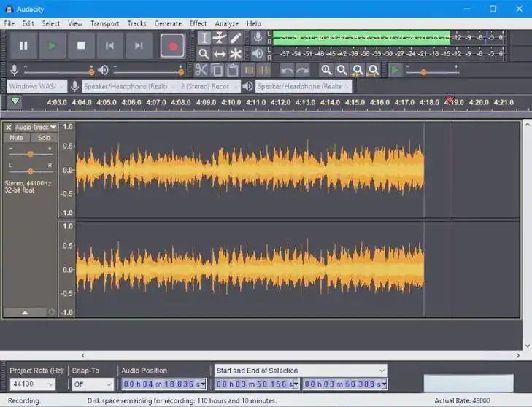This screenshot has width=532, height=407.
Task: Solo the Audio Track
Action: pos(44,138)
